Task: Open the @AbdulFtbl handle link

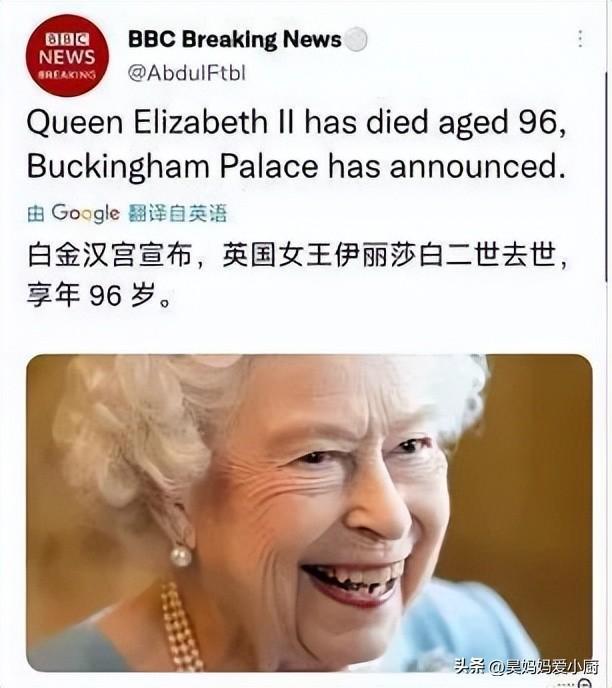Action: [x=186, y=73]
